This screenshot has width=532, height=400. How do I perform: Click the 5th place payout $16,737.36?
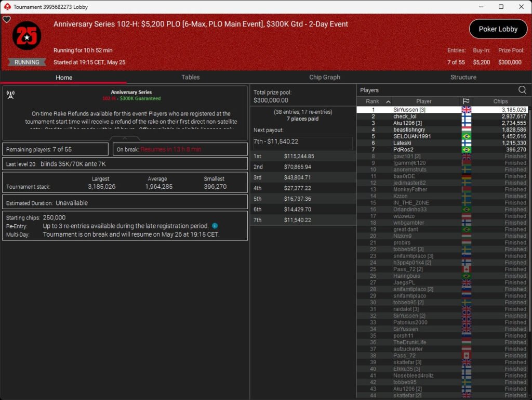tap(297, 199)
